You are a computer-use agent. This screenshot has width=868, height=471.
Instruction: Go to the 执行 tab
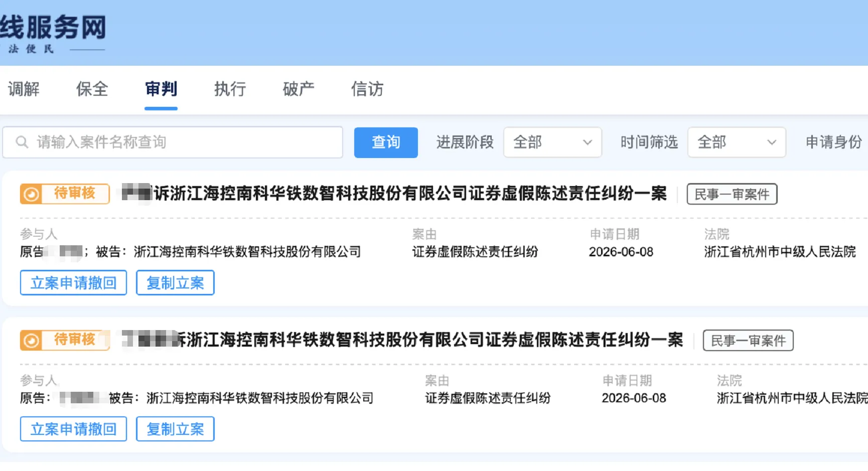pos(230,89)
